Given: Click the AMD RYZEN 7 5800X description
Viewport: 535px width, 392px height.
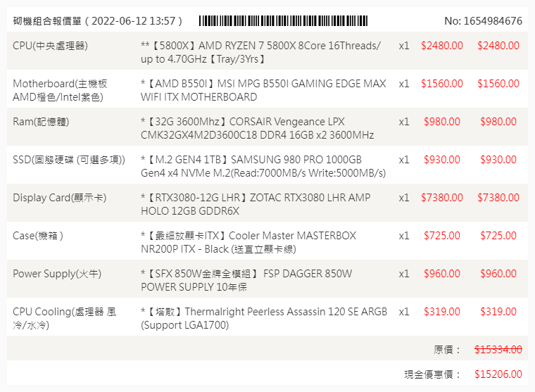Looking at the screenshot, I should 260,52.
